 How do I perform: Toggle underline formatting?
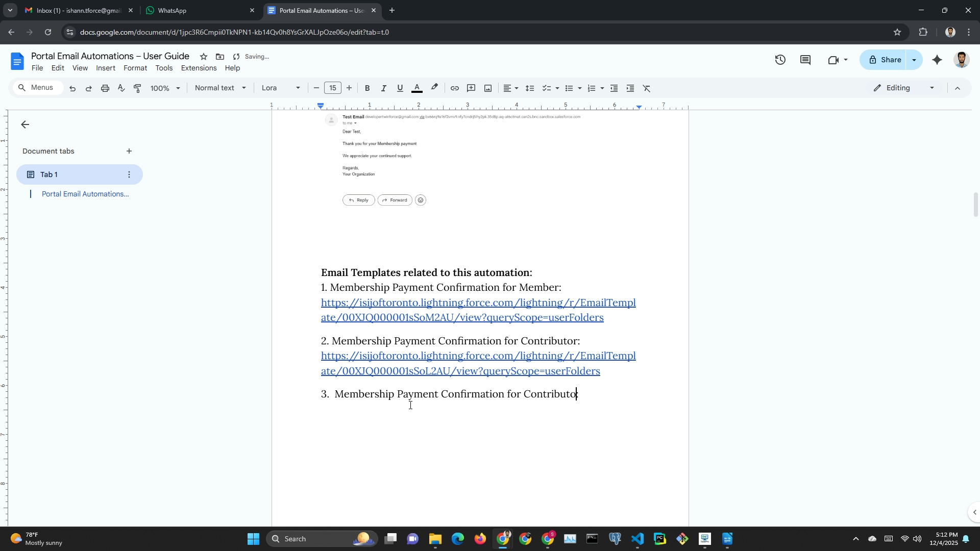click(x=400, y=88)
